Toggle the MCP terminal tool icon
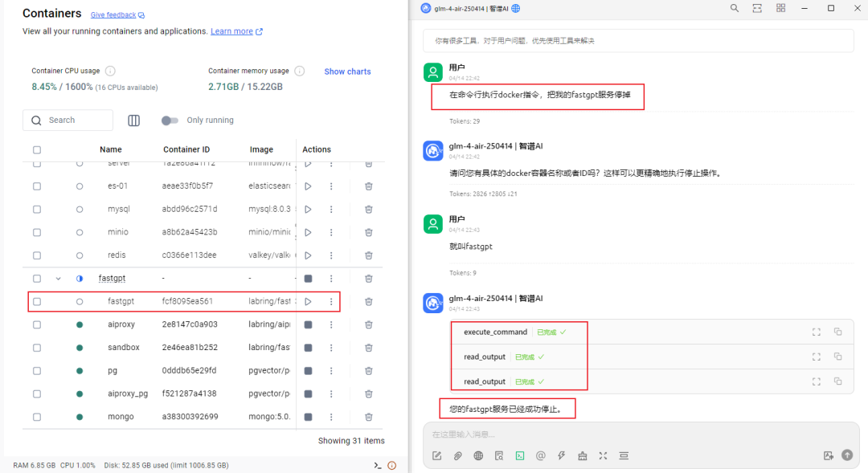This screenshot has height=473, width=868. (520, 456)
